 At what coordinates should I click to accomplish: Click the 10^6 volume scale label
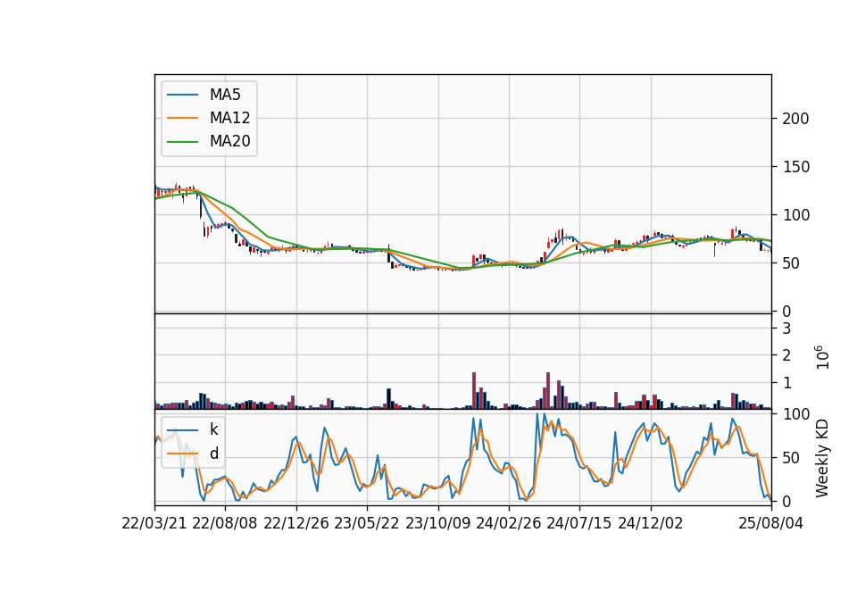[822, 357]
